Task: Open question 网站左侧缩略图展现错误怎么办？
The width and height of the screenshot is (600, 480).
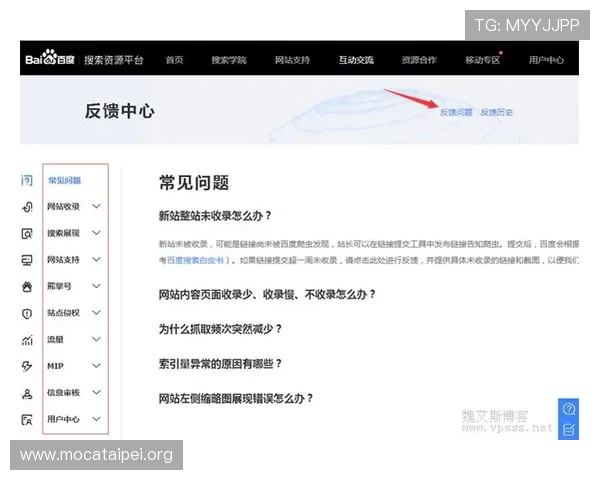Action: (236, 398)
